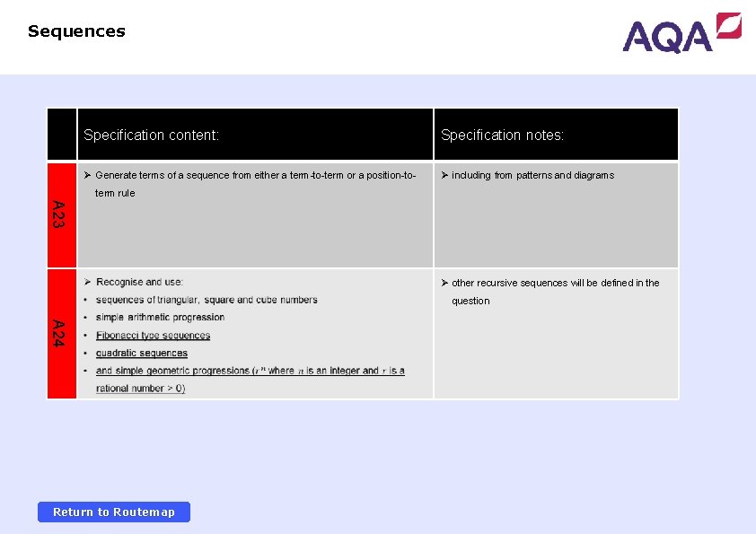Open the 'Fibonacci type sequences' link
The height and width of the screenshot is (534, 756).
click(154, 335)
